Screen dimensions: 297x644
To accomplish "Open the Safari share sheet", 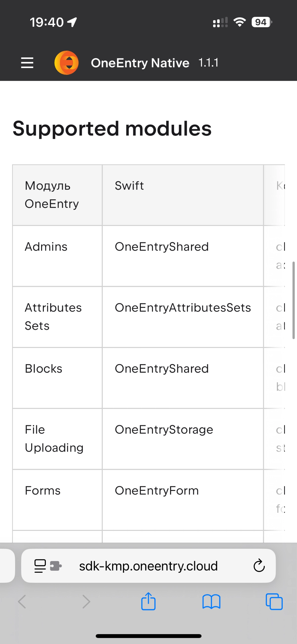I will (148, 601).
